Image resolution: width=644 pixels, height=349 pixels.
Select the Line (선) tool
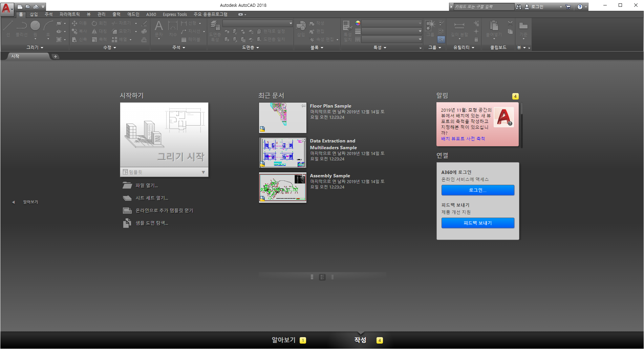[8, 28]
